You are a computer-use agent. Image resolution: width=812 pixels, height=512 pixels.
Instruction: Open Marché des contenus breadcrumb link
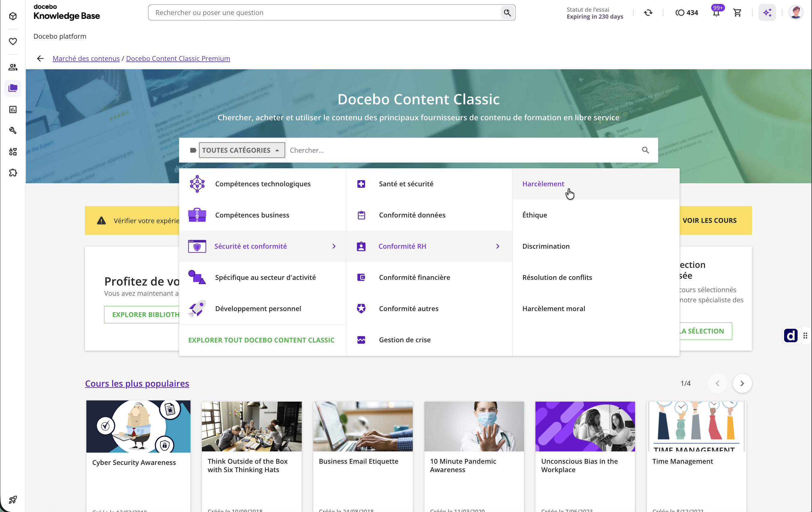[86, 58]
